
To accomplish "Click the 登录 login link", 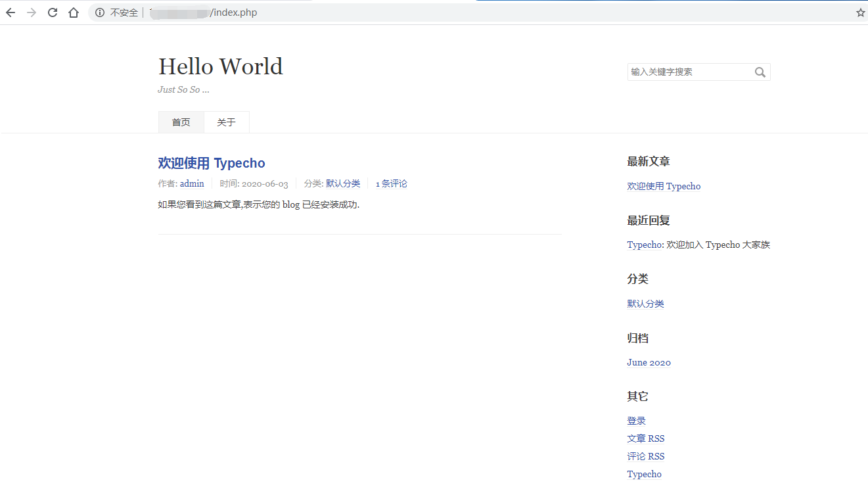I will 636,421.
